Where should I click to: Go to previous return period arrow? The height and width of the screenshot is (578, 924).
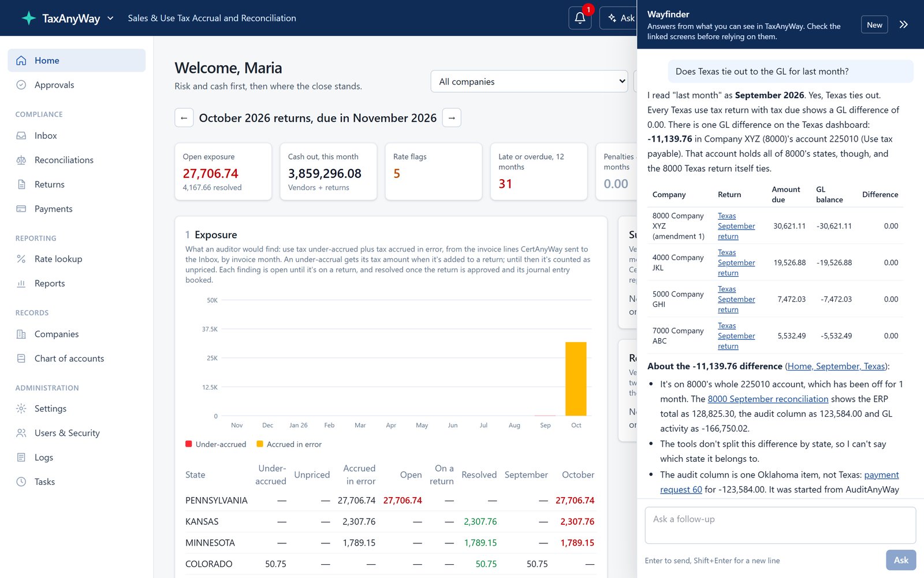[184, 118]
